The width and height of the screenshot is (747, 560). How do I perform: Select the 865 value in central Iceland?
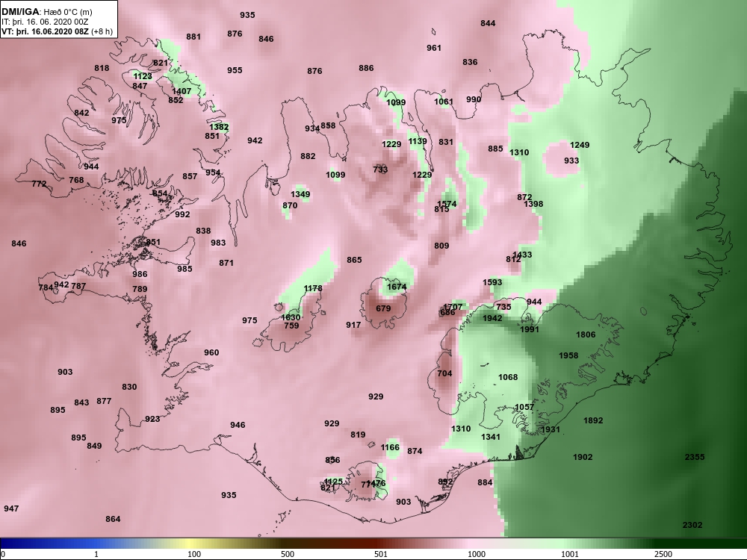pos(354,260)
